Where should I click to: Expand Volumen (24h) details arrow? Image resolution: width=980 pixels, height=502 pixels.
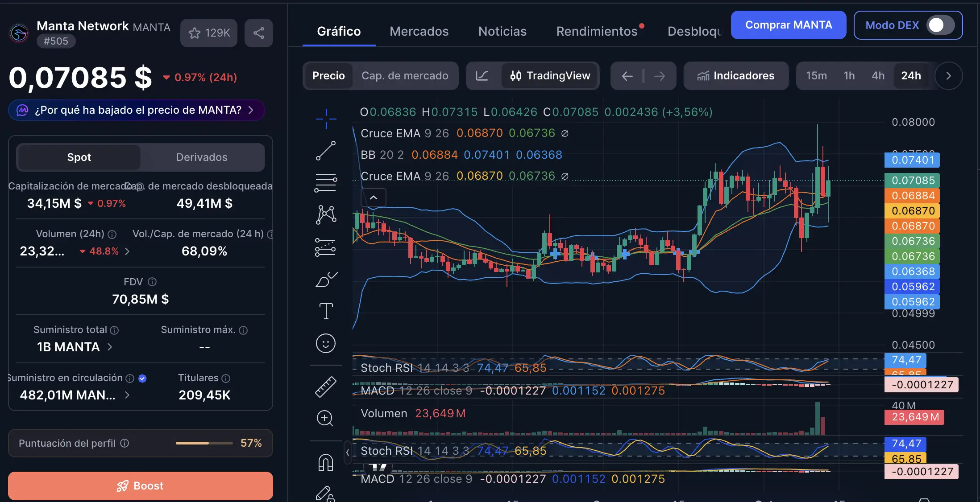coord(127,251)
